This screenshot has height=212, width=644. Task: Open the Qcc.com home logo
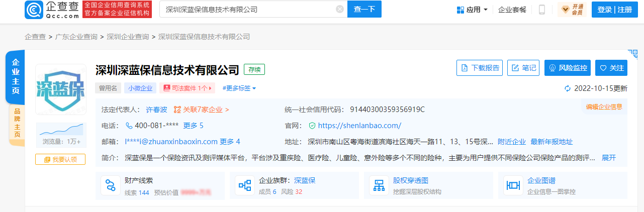pyautogui.click(x=52, y=9)
